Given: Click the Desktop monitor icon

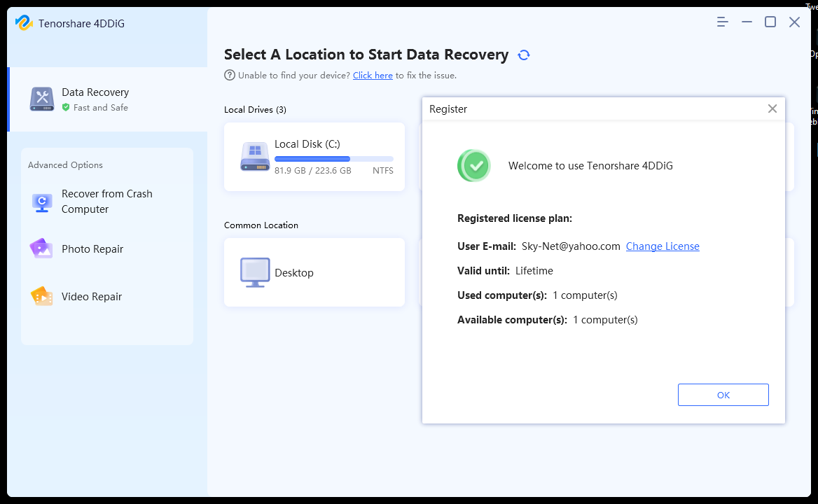Looking at the screenshot, I should click(255, 272).
